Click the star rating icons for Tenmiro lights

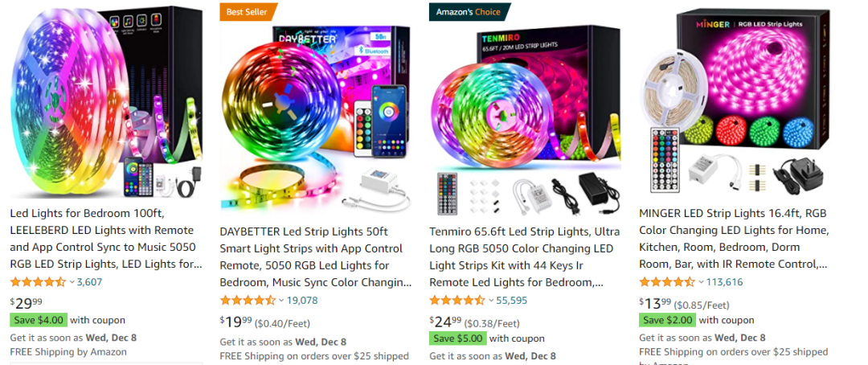[x=457, y=300]
